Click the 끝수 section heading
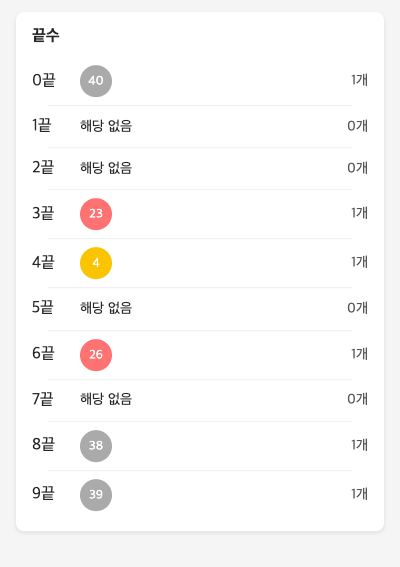 46,35
